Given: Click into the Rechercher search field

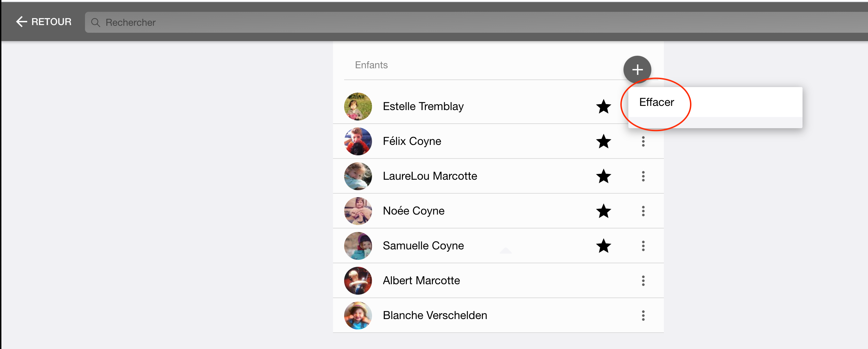Looking at the screenshot, I should click(x=476, y=23).
